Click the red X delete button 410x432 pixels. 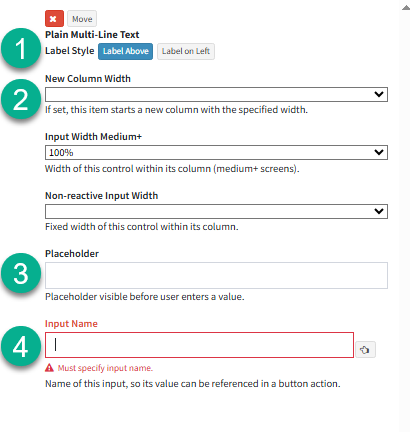(x=54, y=19)
